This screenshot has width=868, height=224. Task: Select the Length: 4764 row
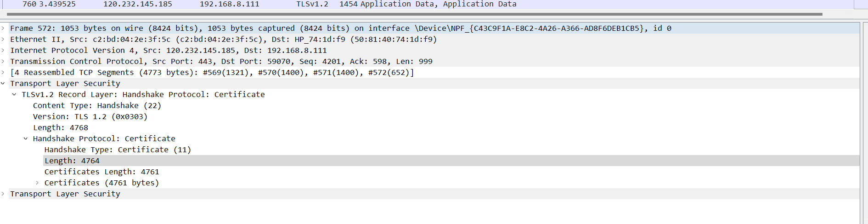(72, 161)
